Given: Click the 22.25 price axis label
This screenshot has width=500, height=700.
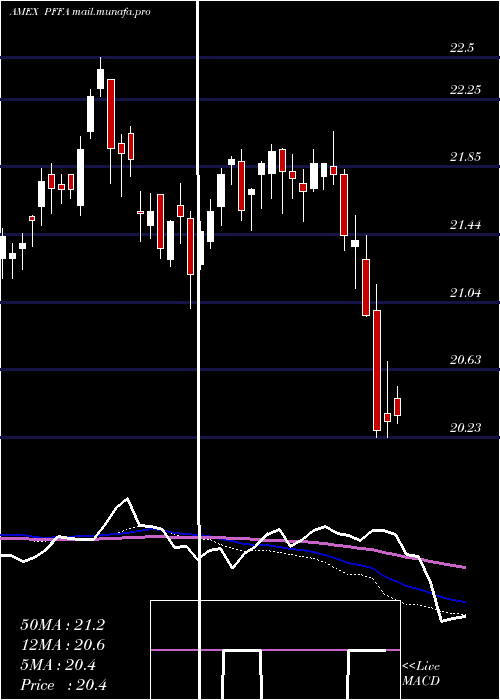Looking at the screenshot, I should (465, 90).
